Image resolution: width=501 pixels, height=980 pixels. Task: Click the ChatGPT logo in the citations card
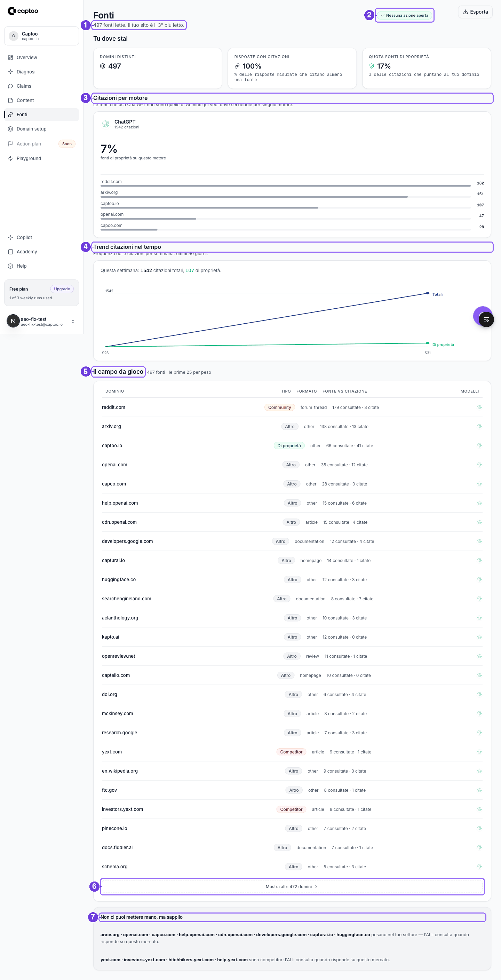click(106, 124)
